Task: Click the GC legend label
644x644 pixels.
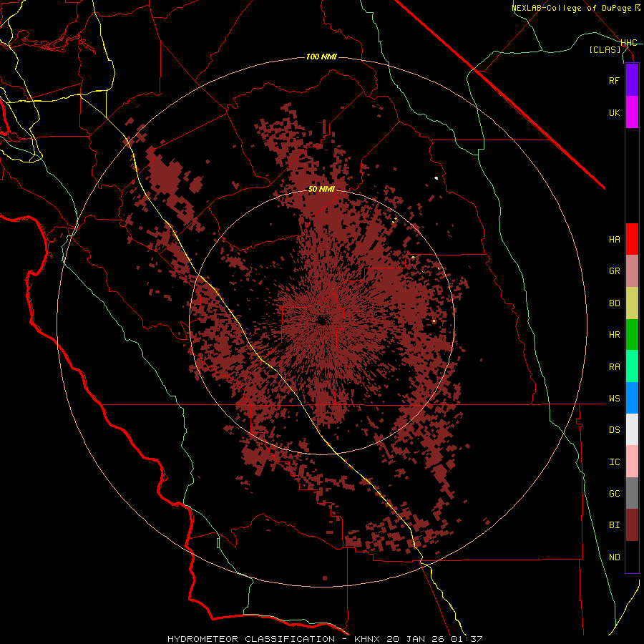Action: pos(614,493)
